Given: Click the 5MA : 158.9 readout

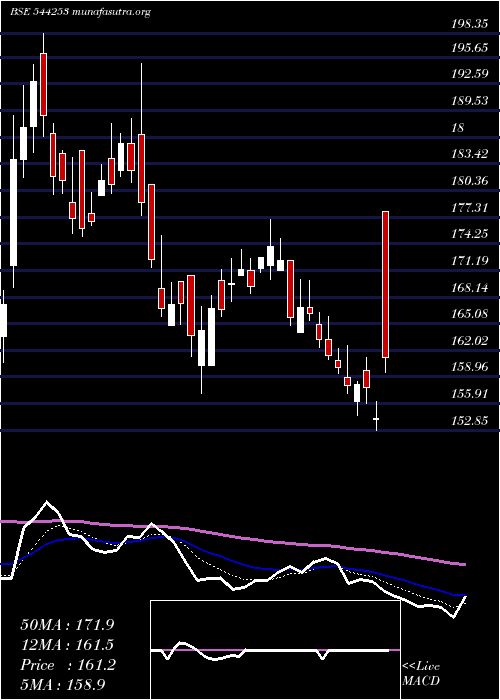Looking at the screenshot, I should [x=65, y=685].
